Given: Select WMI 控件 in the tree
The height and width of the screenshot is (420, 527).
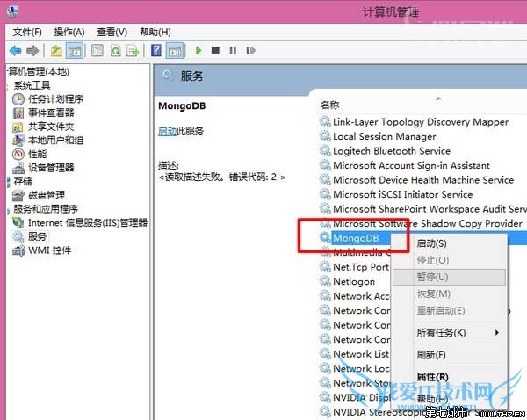Looking at the screenshot, I should pyautogui.click(x=50, y=250).
